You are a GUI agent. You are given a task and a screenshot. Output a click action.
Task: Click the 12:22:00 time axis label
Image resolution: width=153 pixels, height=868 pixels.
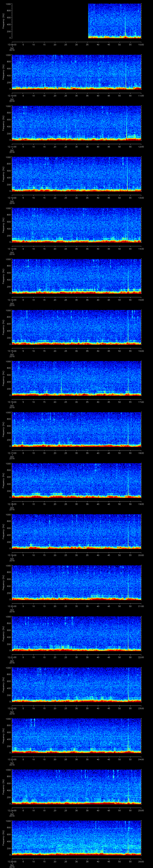(x=12, y=707)
